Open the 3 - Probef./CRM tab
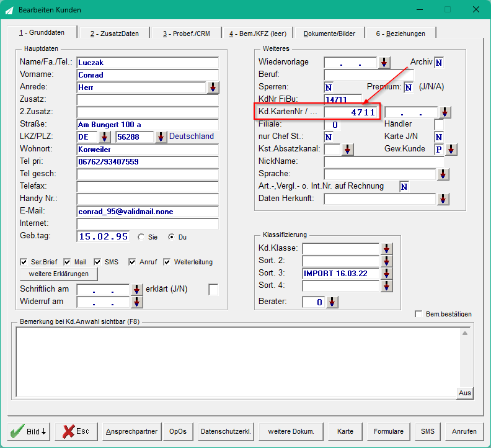This screenshot has width=491, height=448. (187, 34)
